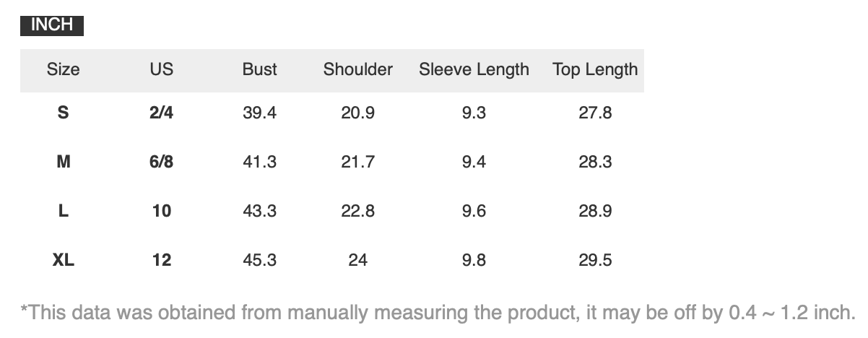Click the bust value 39.4
868x338 pixels.
260,113
